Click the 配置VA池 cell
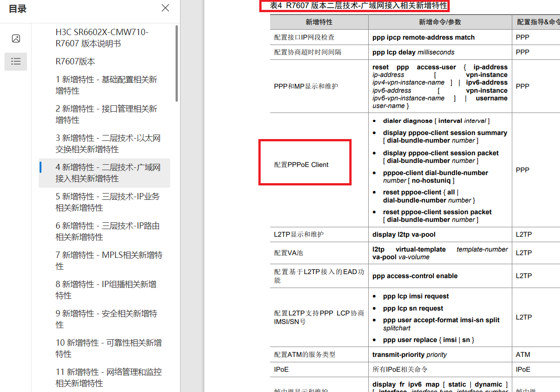This screenshot has height=392, width=560. [319, 253]
